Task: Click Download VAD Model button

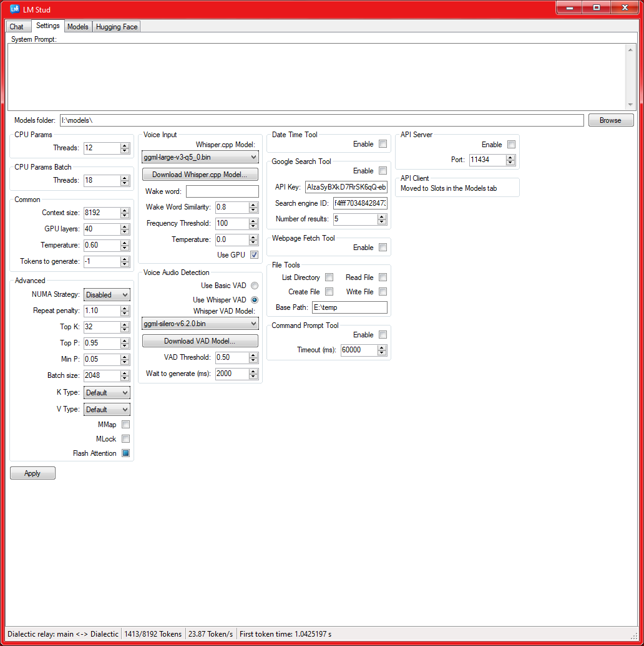Action: [200, 340]
